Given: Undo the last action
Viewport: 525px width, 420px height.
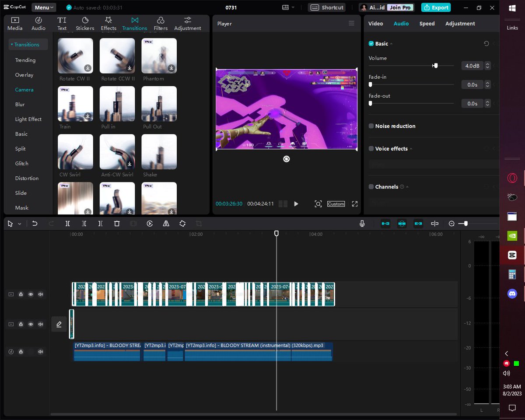Looking at the screenshot, I should point(35,224).
